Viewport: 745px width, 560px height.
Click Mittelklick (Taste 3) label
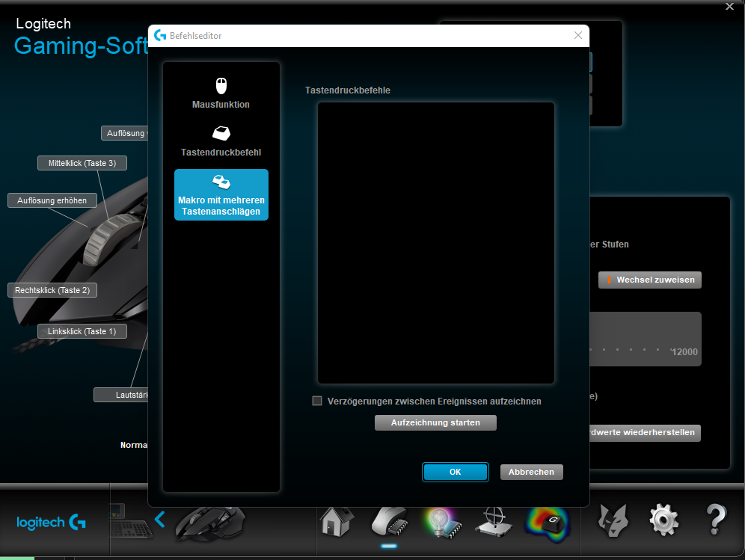coord(82,163)
